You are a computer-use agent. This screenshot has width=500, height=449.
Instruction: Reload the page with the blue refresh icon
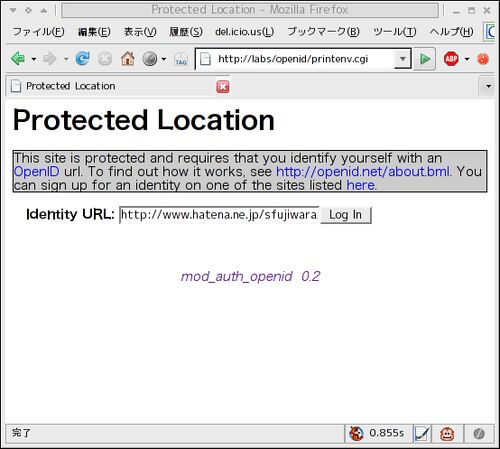tap(82, 59)
